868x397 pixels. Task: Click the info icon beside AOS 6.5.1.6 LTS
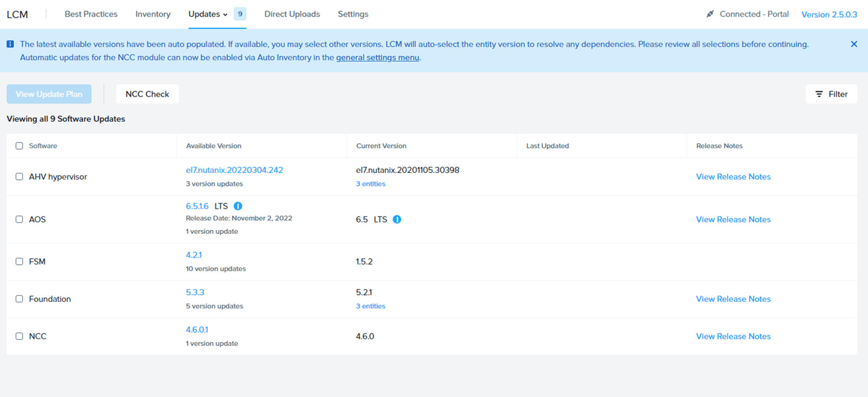point(238,206)
